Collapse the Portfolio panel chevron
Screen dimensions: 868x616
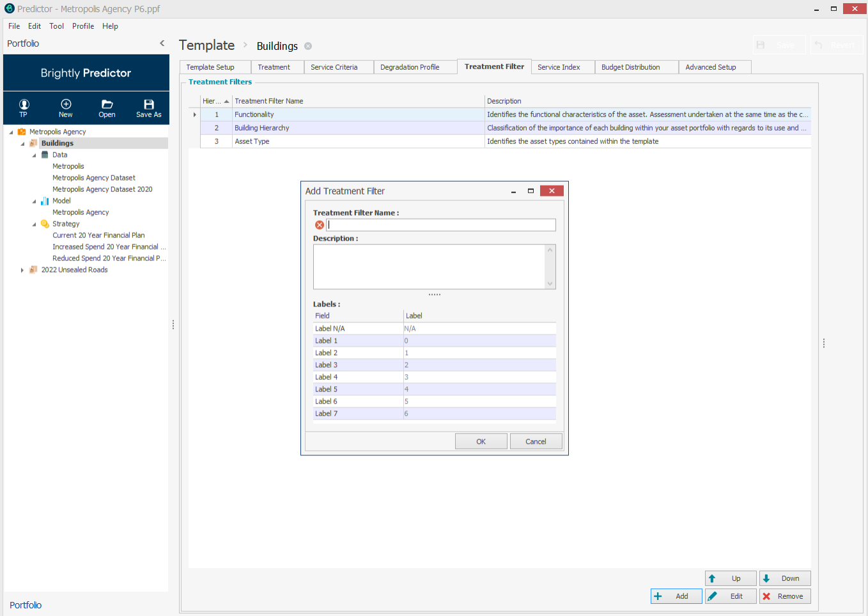point(162,43)
